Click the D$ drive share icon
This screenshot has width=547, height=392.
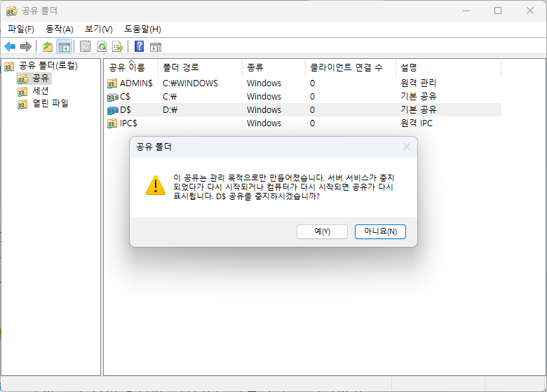tap(113, 111)
